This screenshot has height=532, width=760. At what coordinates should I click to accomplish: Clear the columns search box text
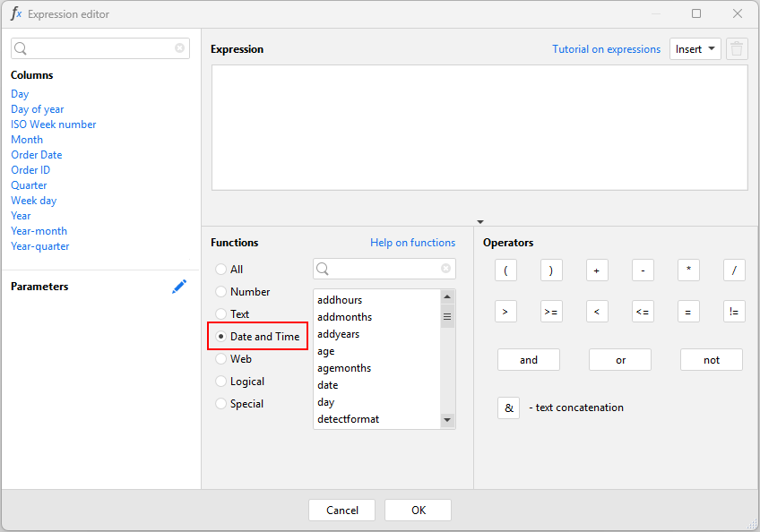tap(179, 48)
